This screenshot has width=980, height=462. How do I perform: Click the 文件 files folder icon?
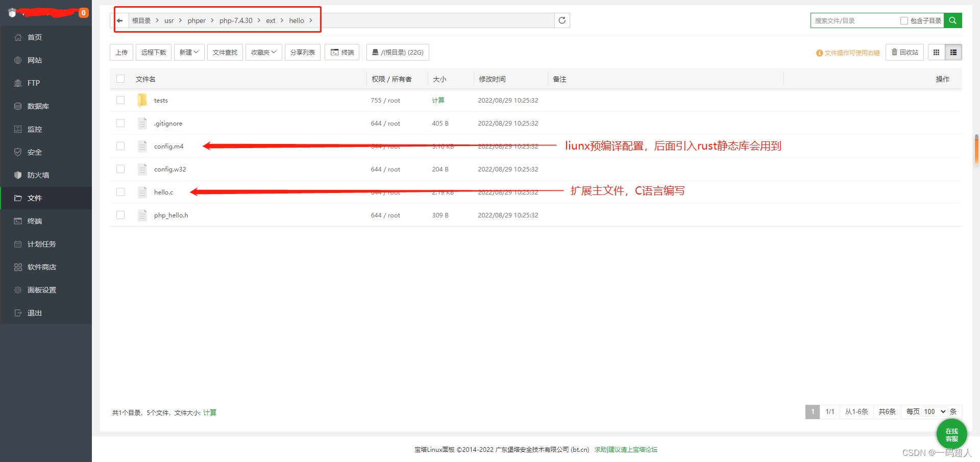click(x=18, y=198)
